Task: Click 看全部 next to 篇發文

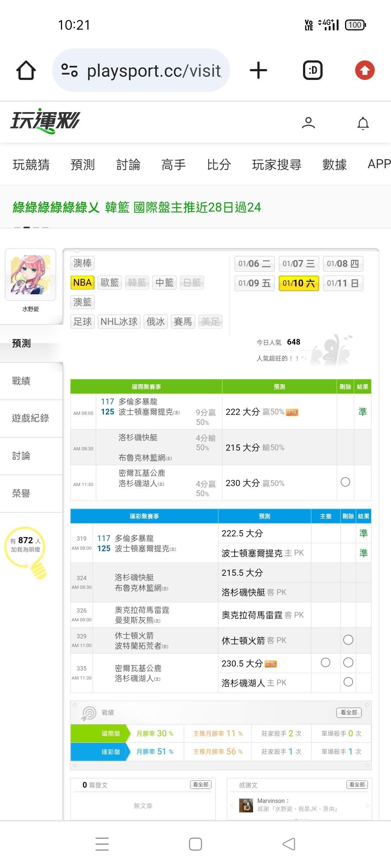Action: tap(201, 784)
